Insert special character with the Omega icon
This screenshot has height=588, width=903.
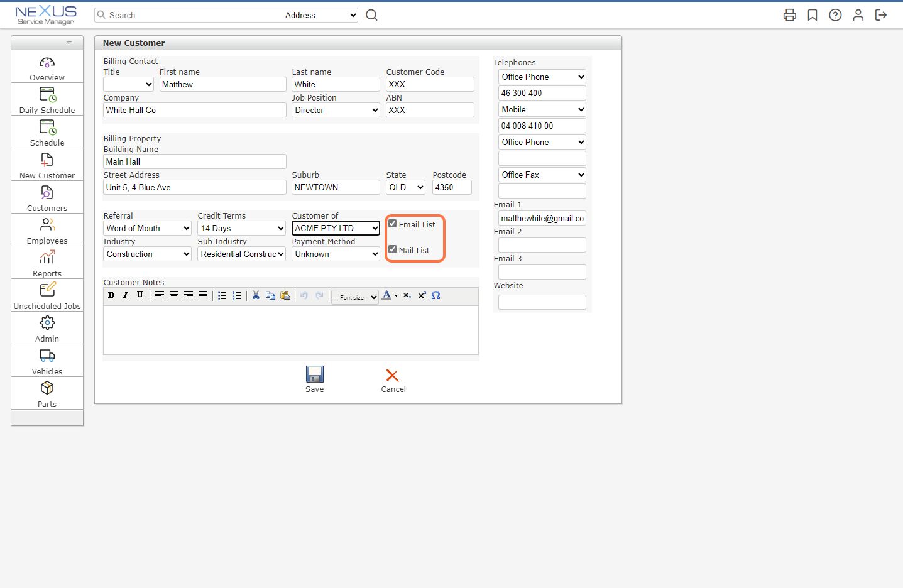click(x=436, y=295)
